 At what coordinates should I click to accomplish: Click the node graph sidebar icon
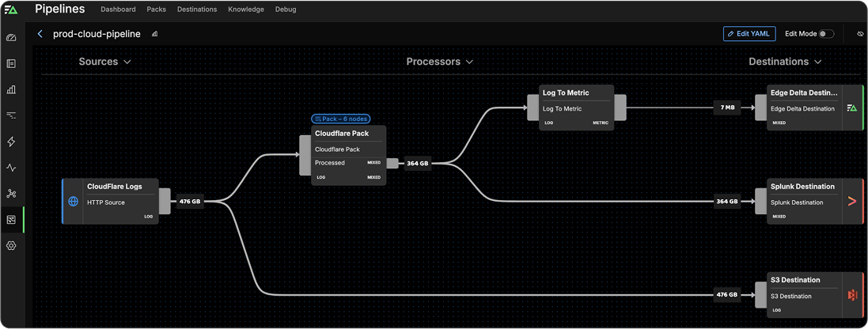tap(11, 194)
